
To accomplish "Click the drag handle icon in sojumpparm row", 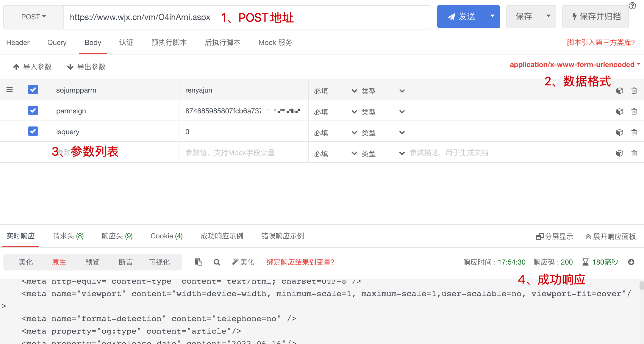I will coord(10,89).
